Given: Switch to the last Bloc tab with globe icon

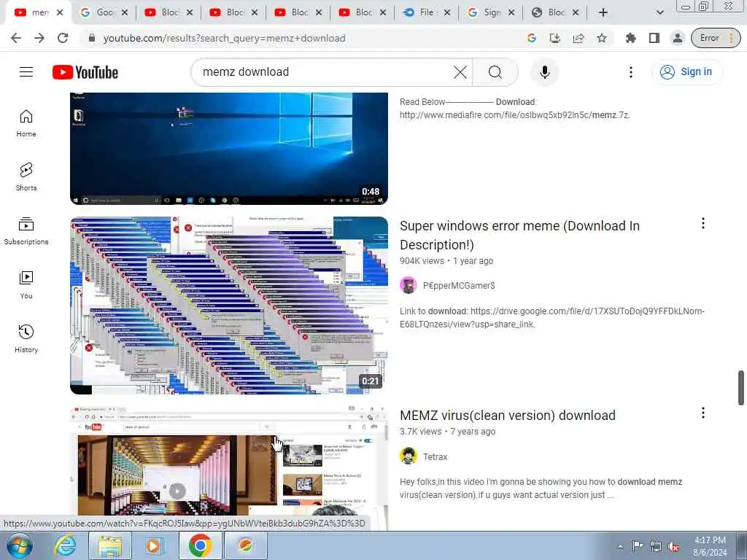Looking at the screenshot, I should 555,12.
